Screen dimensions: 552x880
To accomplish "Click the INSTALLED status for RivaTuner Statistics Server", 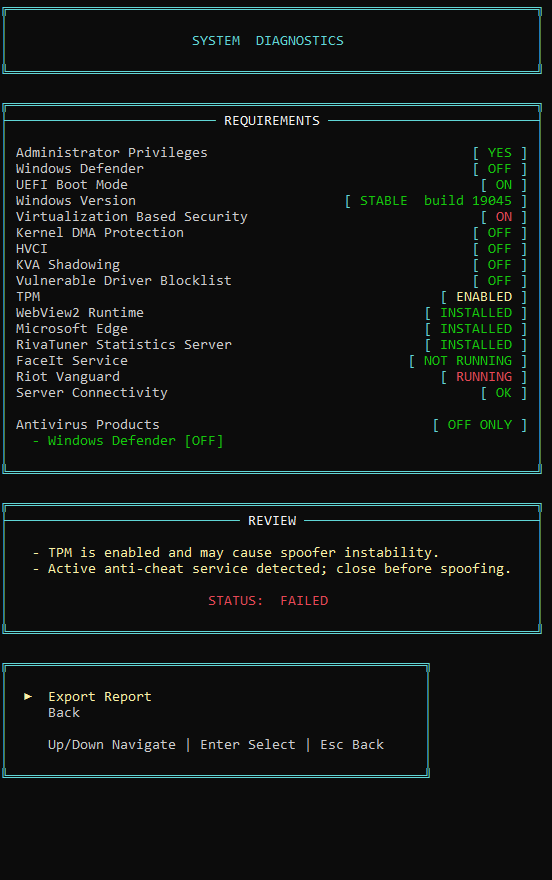I will 476,345.
